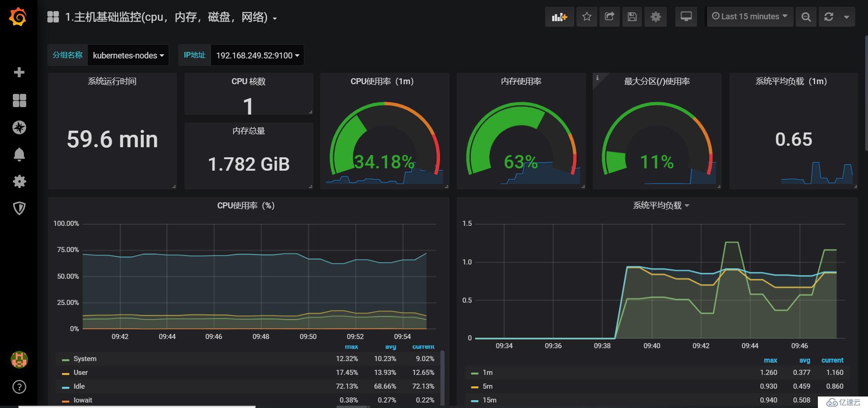
Task: Save the dashboard with disk icon
Action: pos(632,17)
